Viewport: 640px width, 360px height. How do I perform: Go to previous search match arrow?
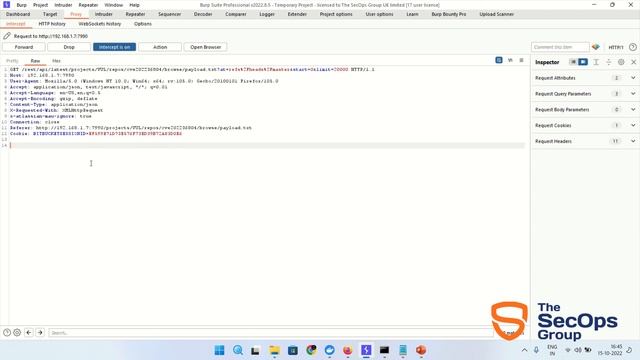click(x=29, y=333)
